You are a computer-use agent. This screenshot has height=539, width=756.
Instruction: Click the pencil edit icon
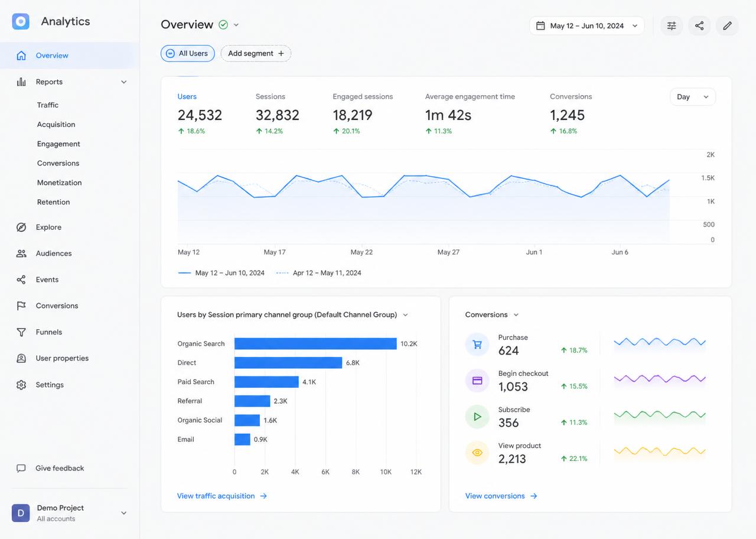point(727,25)
